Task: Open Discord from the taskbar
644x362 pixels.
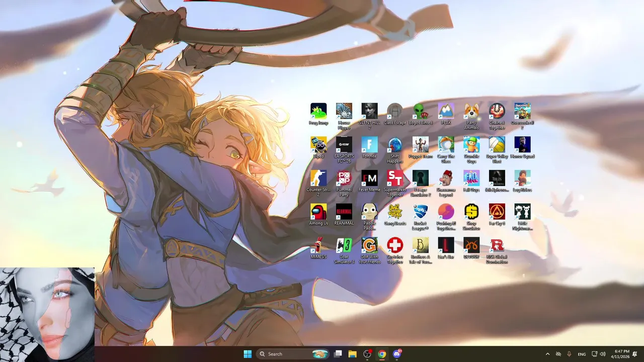Action: point(397,354)
